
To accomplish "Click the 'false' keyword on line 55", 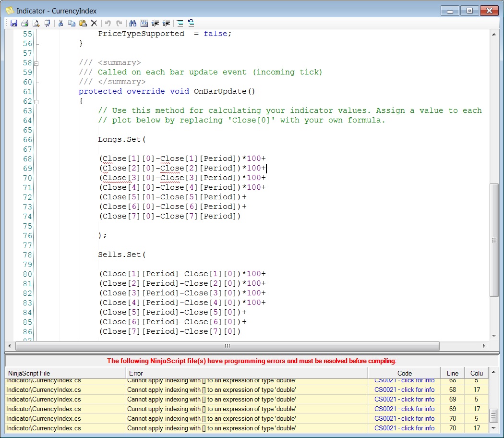I will pos(216,34).
